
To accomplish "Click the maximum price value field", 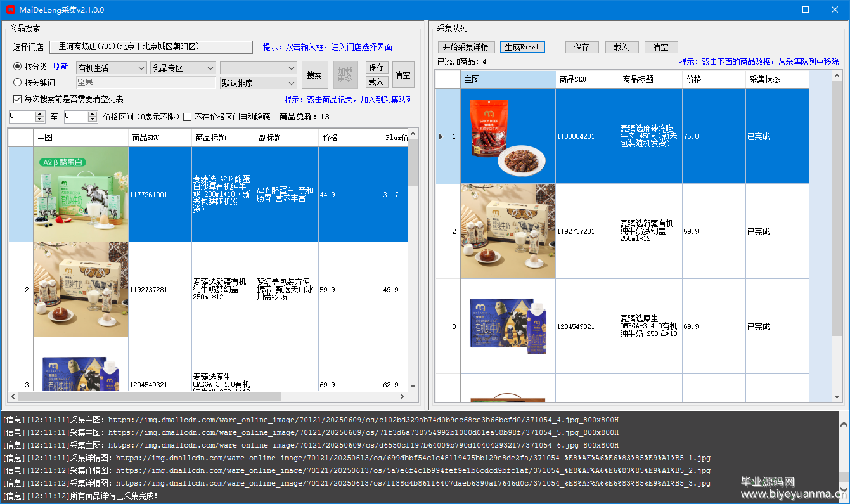I will pyautogui.click(x=75, y=117).
